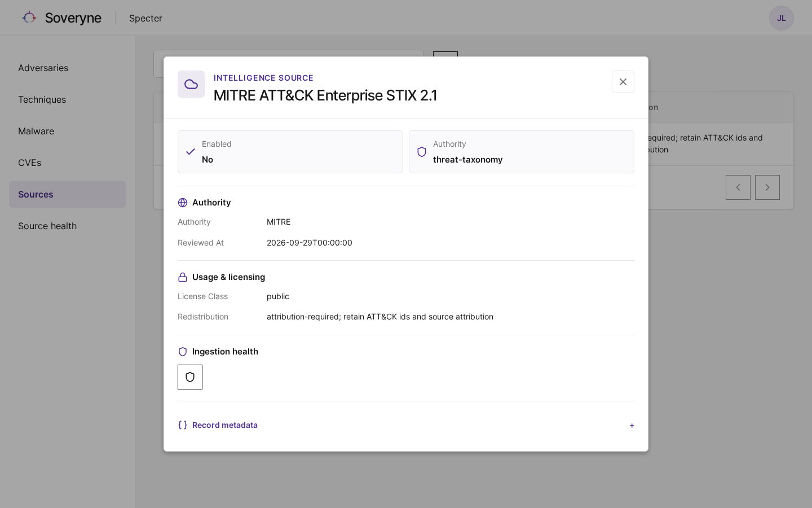Select Malware in the sidebar
Image resolution: width=812 pixels, height=508 pixels.
[67, 131]
